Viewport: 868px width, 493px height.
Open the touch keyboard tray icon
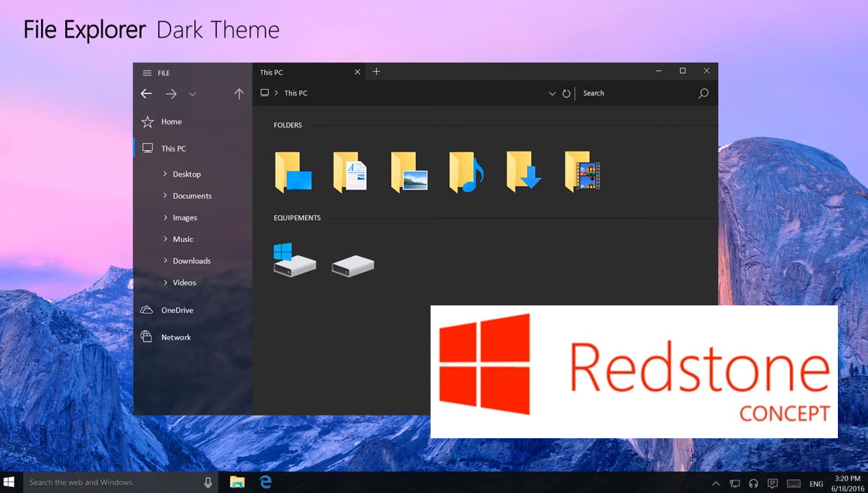click(794, 483)
